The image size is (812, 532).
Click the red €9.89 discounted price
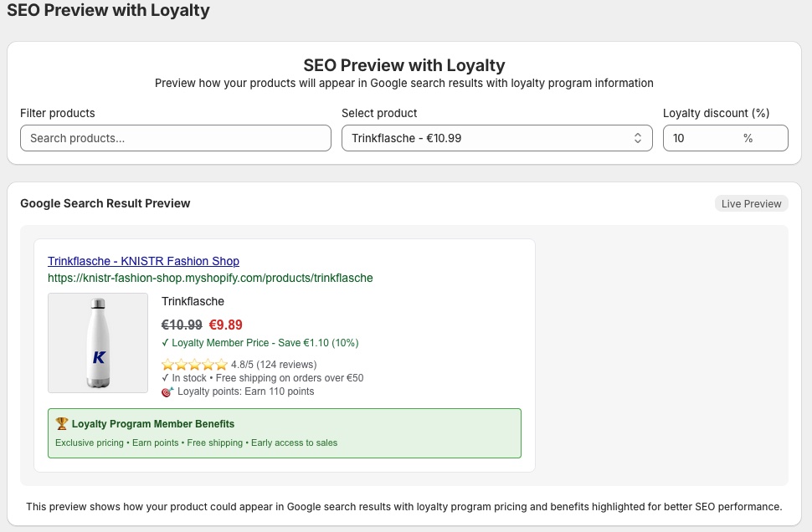[225, 325]
